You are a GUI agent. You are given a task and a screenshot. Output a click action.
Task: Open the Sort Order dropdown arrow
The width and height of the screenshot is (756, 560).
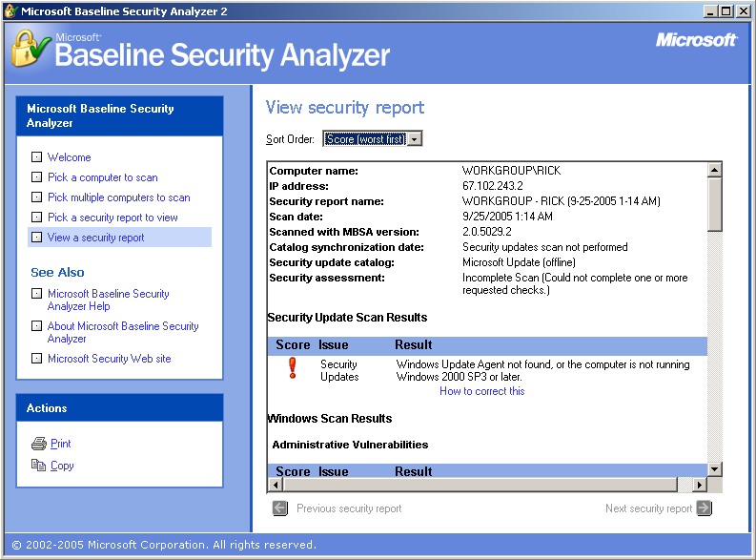click(x=414, y=139)
